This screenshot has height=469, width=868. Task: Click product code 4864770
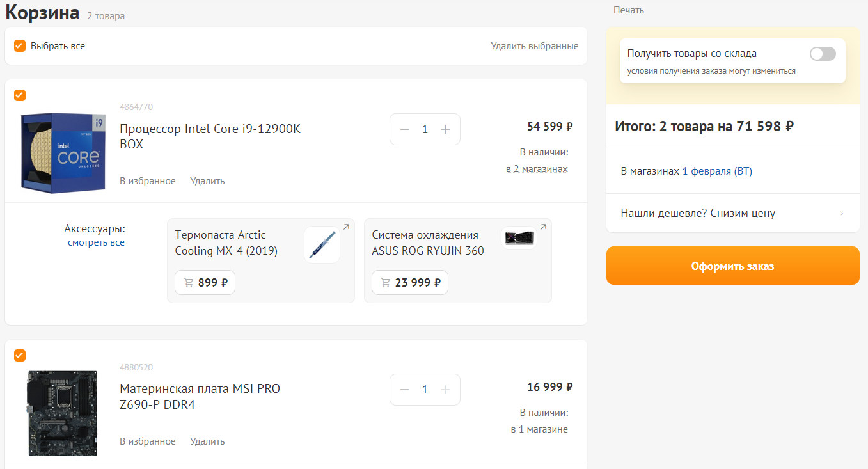(x=136, y=107)
